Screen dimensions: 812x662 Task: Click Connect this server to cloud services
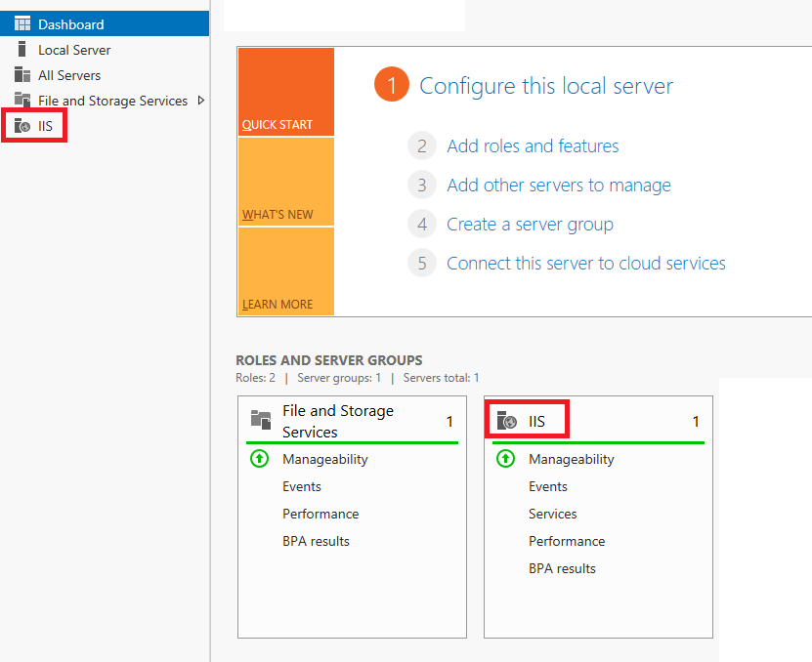pos(585,264)
